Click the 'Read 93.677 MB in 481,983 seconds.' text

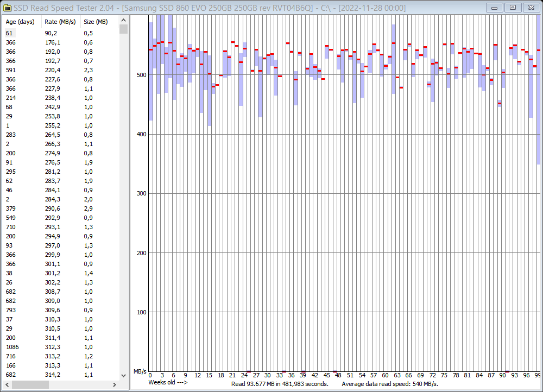[x=280, y=384]
